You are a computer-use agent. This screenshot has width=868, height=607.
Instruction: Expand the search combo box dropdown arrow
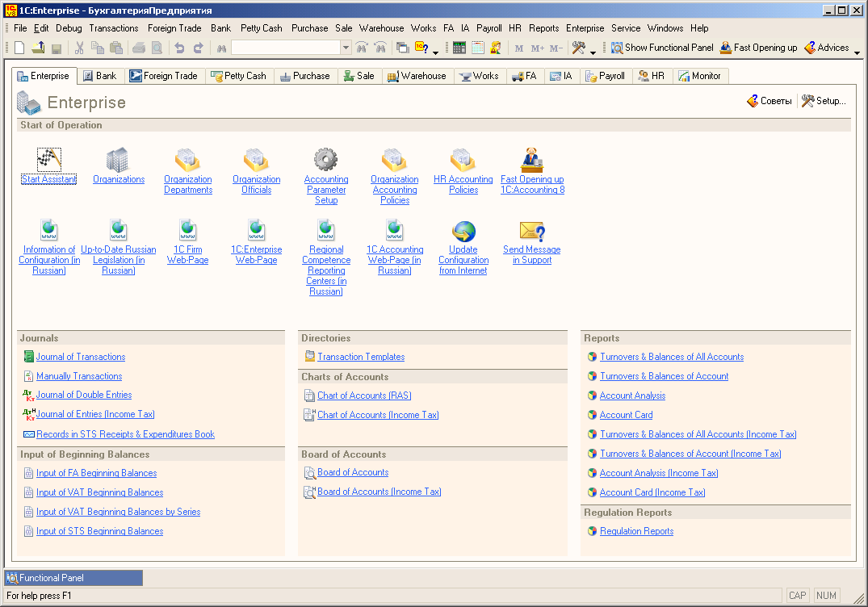pos(346,48)
